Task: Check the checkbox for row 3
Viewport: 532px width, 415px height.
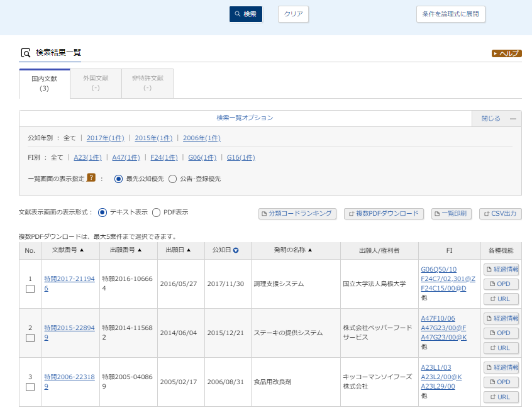Action: 30,387
